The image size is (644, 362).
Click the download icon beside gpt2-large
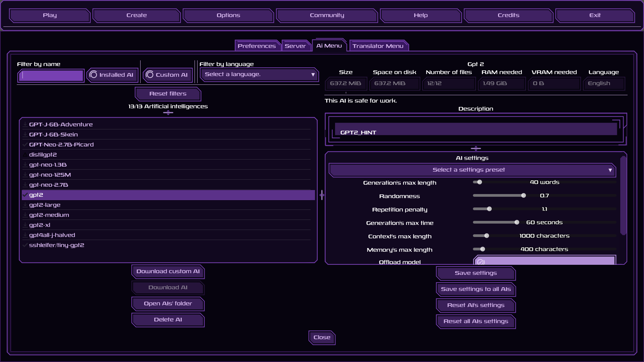tap(25, 205)
